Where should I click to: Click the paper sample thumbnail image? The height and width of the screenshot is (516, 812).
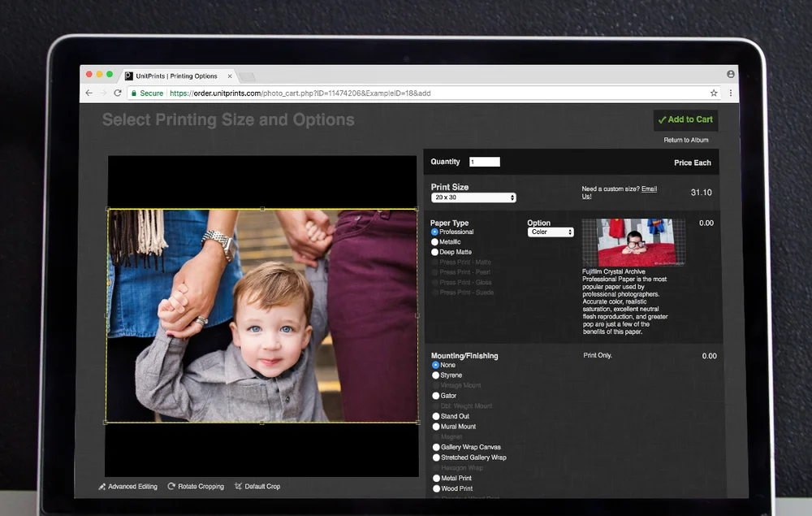[633, 242]
